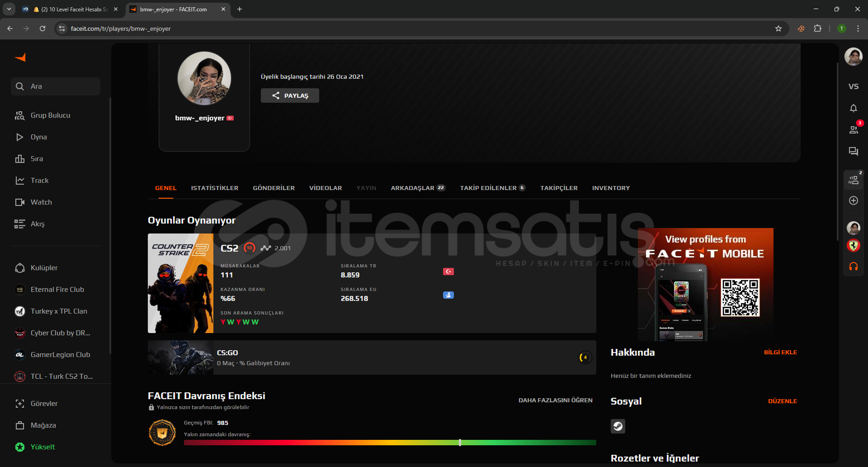Screen dimensions: 868x467
Task: Click DÜZENLE next to Sosyal
Action: (783, 401)
